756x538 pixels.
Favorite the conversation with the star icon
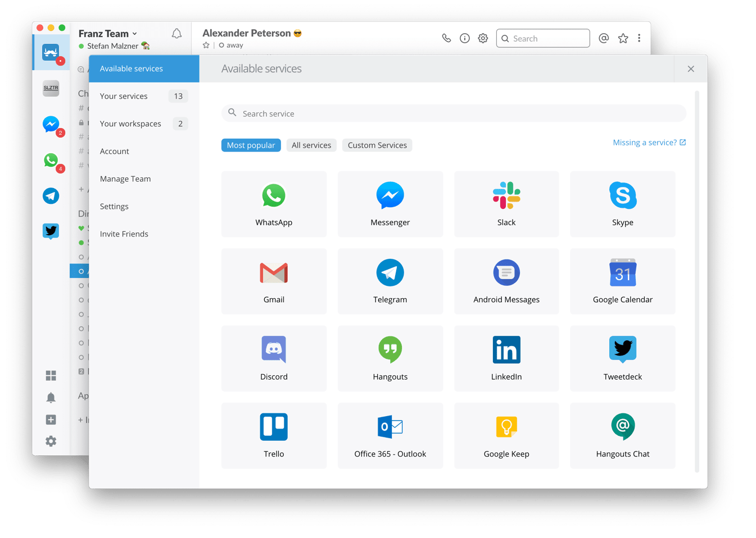tap(623, 38)
